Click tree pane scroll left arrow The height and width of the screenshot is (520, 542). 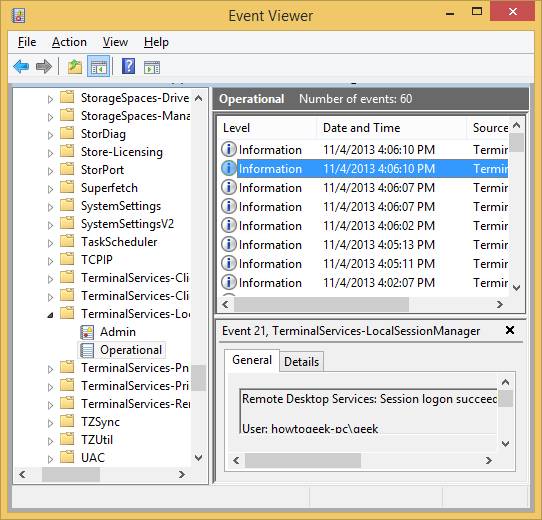pos(22,474)
